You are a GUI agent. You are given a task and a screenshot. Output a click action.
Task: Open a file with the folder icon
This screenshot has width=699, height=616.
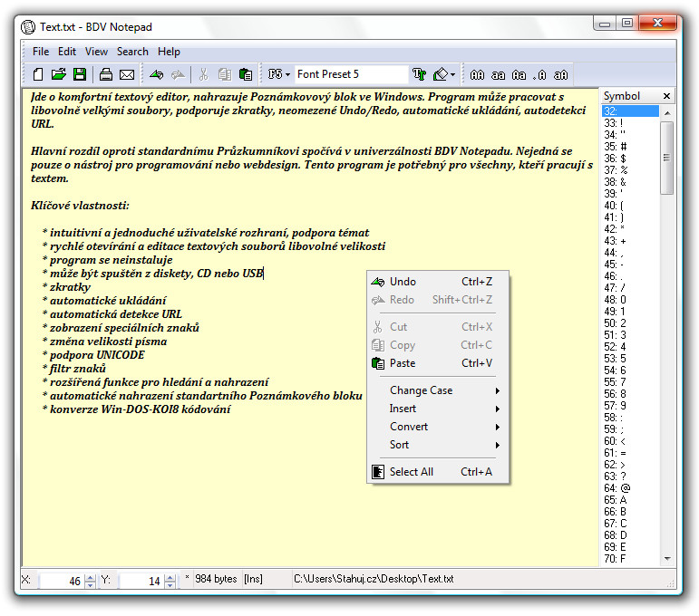pyautogui.click(x=58, y=74)
